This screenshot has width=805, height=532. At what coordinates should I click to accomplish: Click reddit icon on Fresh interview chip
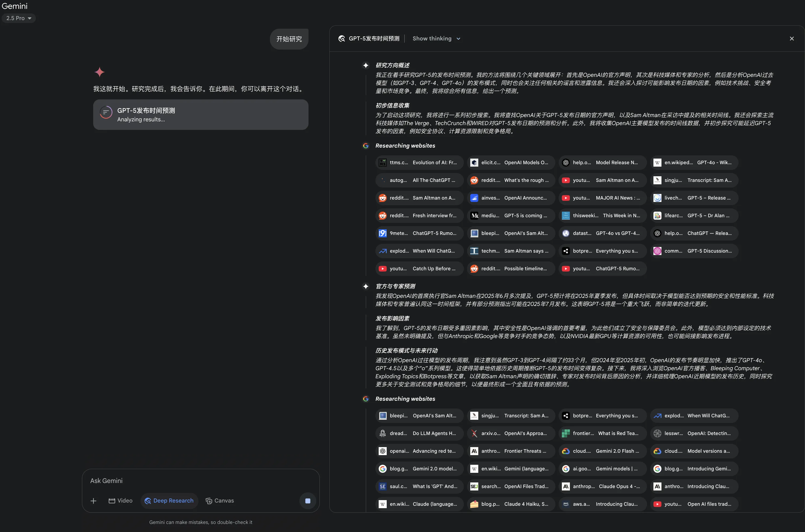tap(382, 215)
